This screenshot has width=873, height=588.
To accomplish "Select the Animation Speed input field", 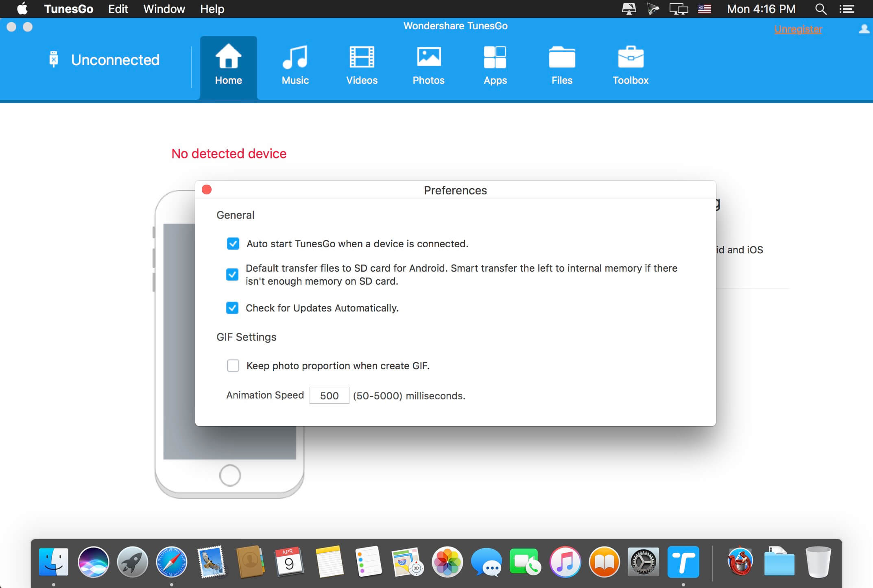I will [x=330, y=396].
